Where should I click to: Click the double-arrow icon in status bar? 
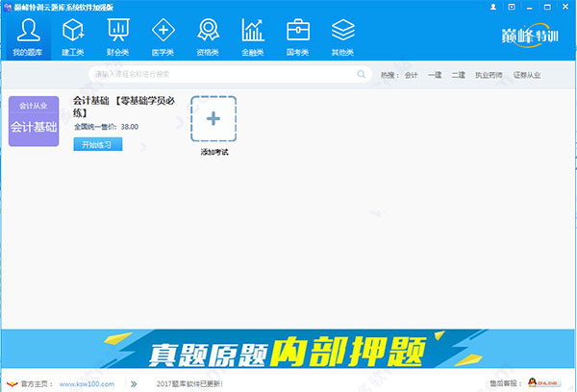[134, 384]
